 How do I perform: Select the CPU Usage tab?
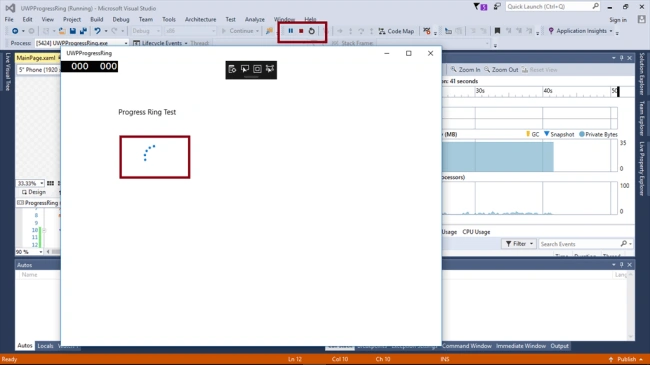pos(476,232)
